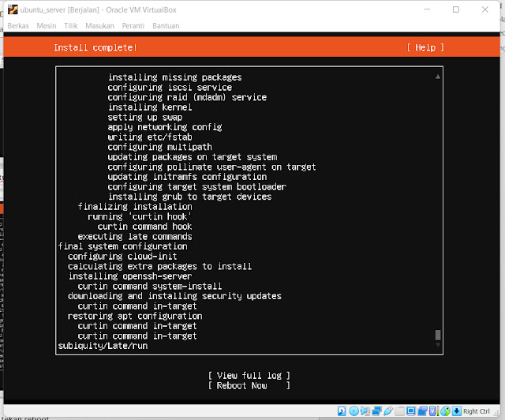Click the display settings status icon
Image resolution: width=505 pixels, height=420 pixels.
click(410, 411)
